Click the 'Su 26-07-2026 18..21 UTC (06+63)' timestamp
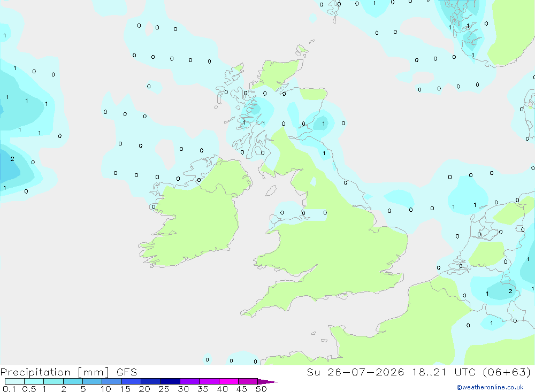 point(419,372)
